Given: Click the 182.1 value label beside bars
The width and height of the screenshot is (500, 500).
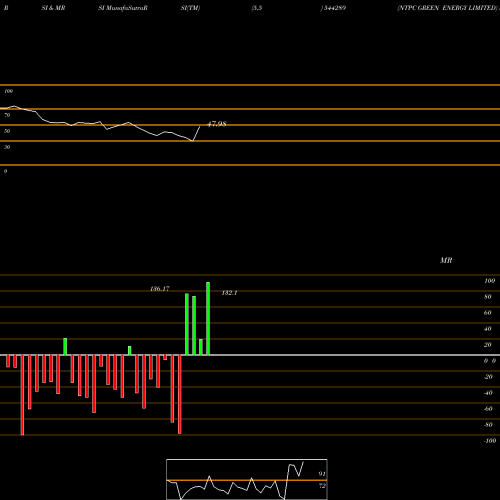Looking at the screenshot, I should (x=229, y=293).
